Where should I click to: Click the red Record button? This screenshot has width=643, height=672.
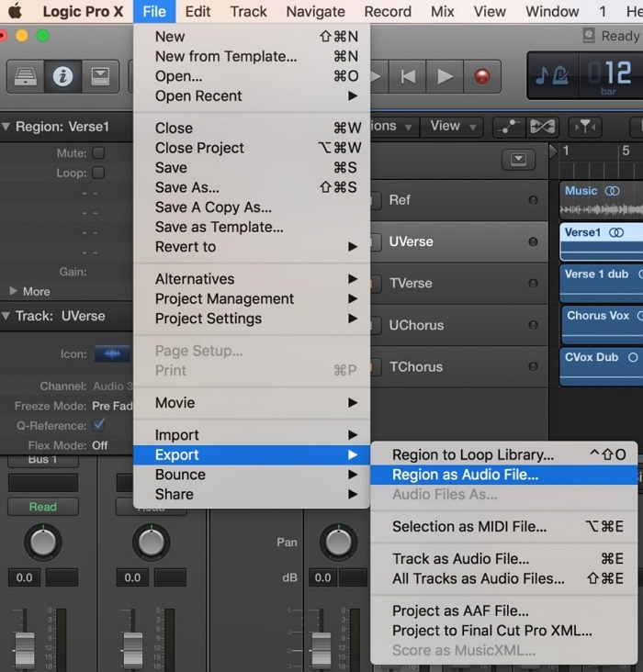(482, 77)
